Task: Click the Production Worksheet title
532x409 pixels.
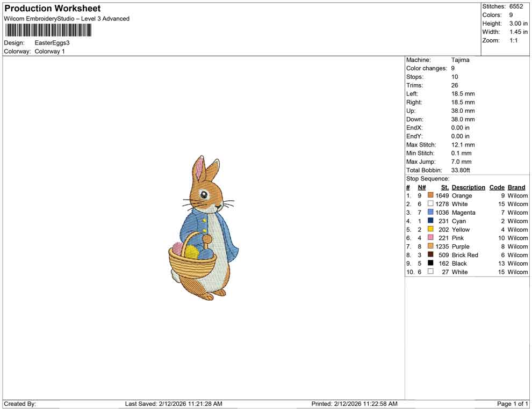Action: (53, 9)
